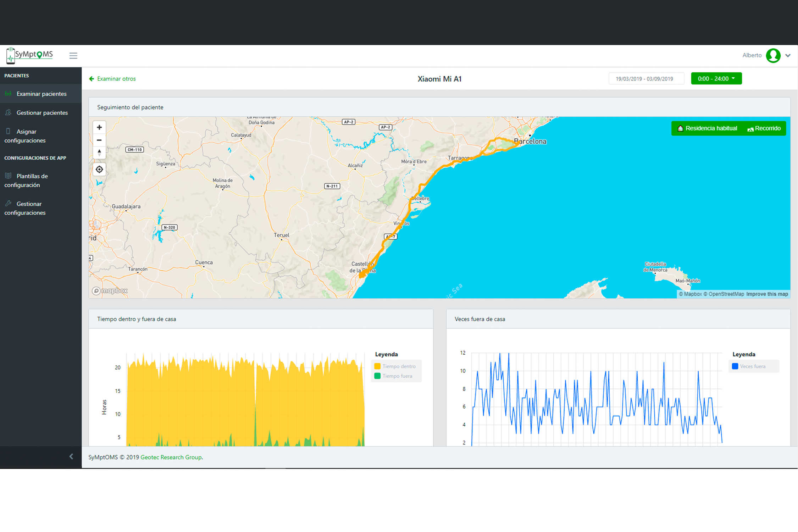This screenshot has width=798, height=532.
Task: Click the SyMptOMS logo
Action: point(30,55)
